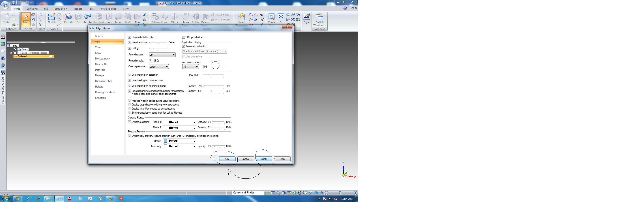The width and height of the screenshot is (644, 202).
Task: Open the Style icon in ribbon
Action: 307,19
